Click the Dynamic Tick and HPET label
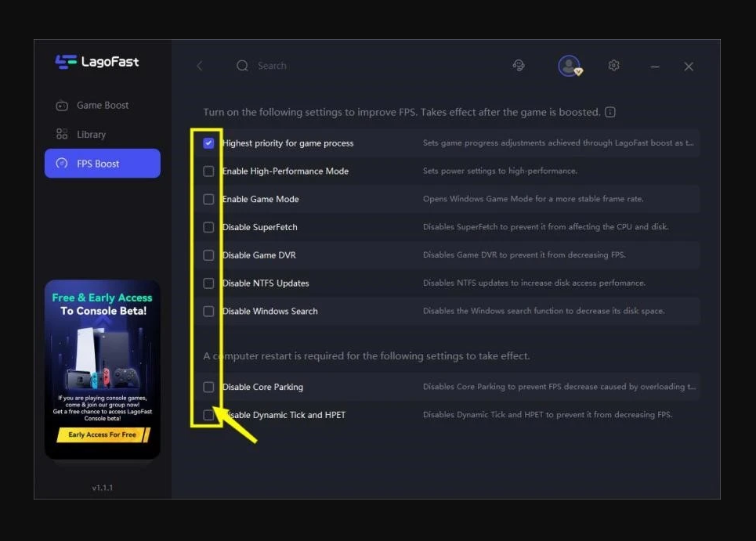This screenshot has width=756, height=541. (x=285, y=415)
